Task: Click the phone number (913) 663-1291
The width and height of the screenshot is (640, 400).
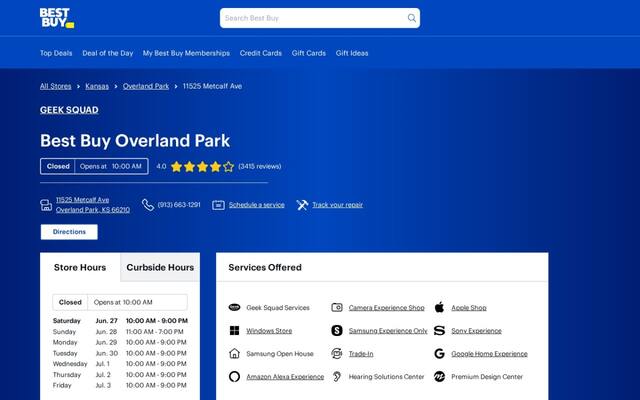Action: [179, 205]
